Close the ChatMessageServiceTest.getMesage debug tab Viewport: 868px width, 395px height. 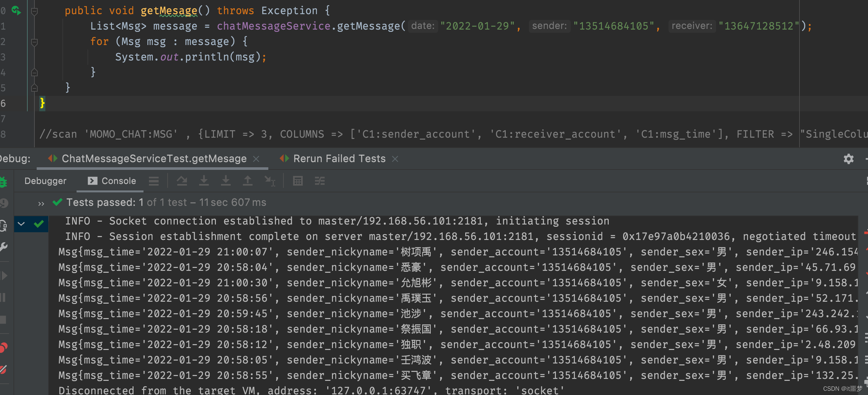tap(256, 159)
